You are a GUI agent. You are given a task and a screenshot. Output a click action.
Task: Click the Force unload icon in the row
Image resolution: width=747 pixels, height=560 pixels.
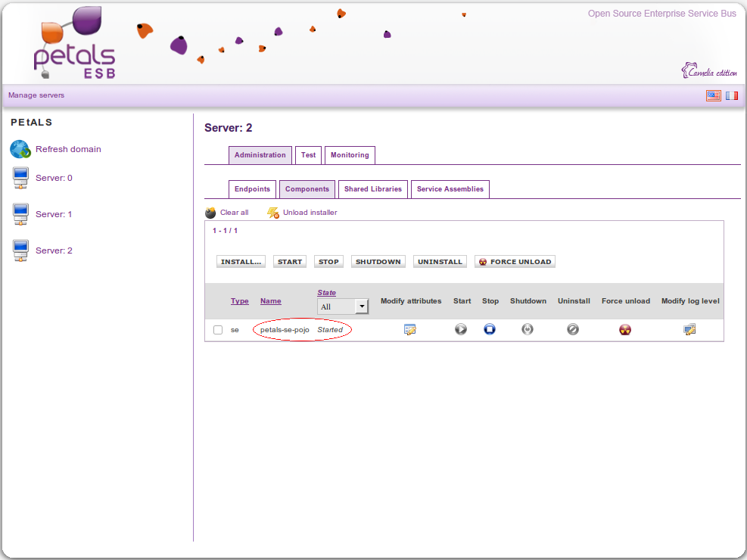[x=625, y=330]
